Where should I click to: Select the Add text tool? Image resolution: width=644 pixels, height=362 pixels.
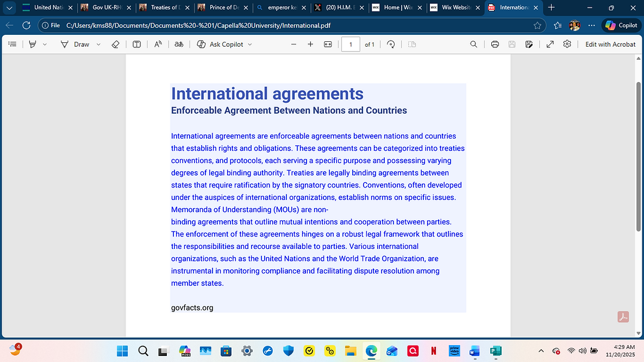click(x=137, y=44)
